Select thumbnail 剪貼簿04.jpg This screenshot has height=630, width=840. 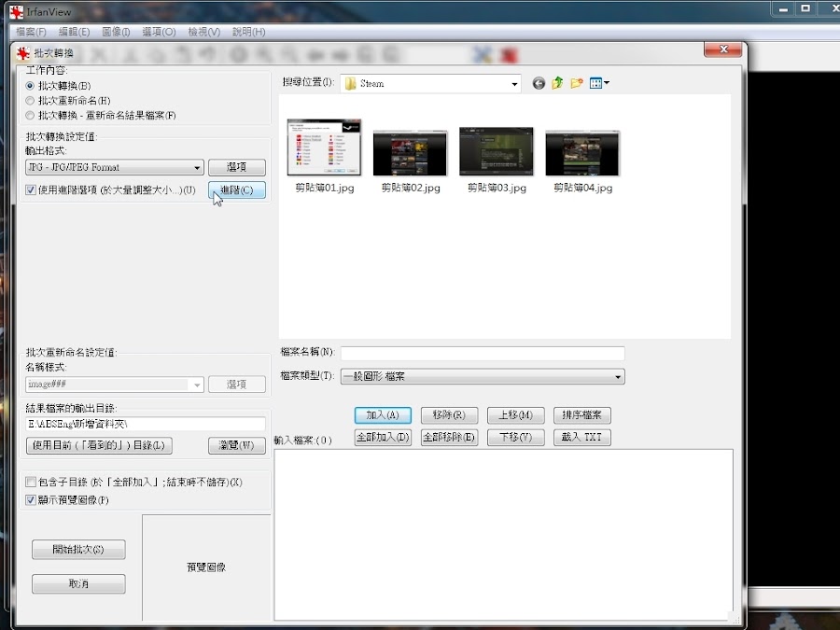582,161
